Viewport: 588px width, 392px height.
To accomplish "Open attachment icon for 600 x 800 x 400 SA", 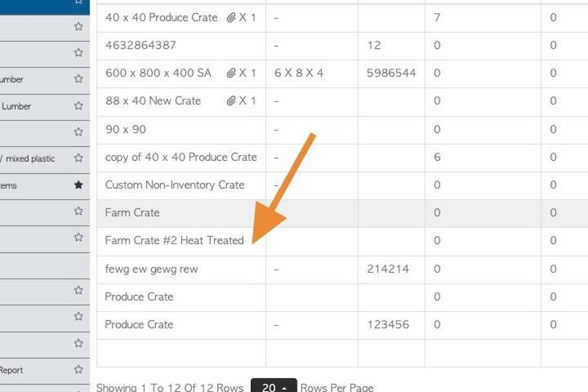I will 231,73.
